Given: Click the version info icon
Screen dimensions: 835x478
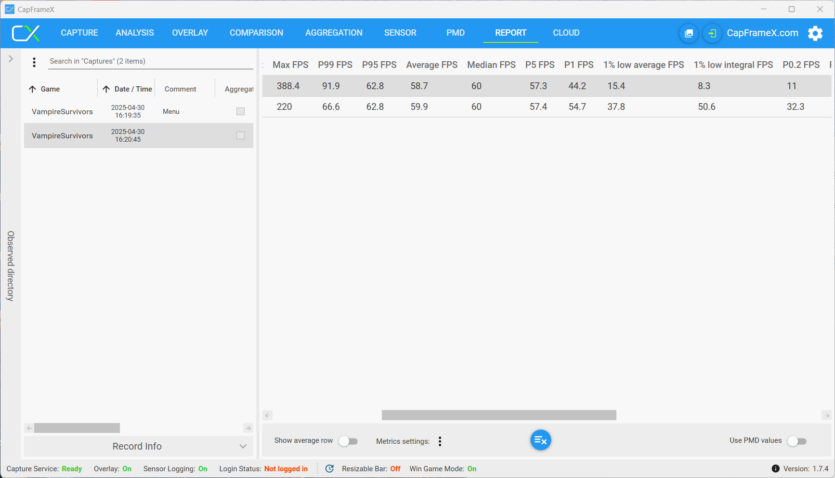Looking at the screenshot, I should pos(775,468).
